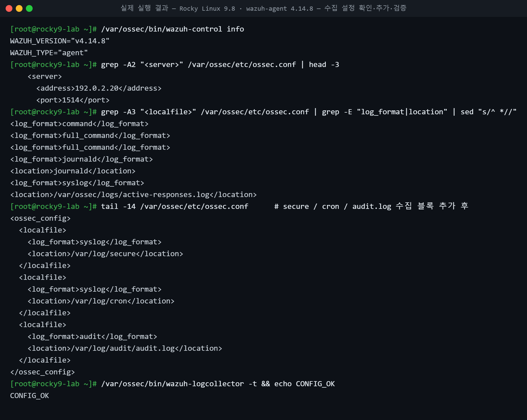Click the address line showing 192.0.2.20
This screenshot has width=527, height=420.
coord(99,88)
